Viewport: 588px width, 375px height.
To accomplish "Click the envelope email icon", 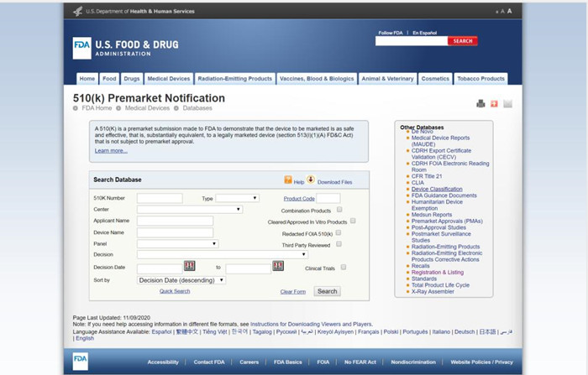I will point(507,104).
